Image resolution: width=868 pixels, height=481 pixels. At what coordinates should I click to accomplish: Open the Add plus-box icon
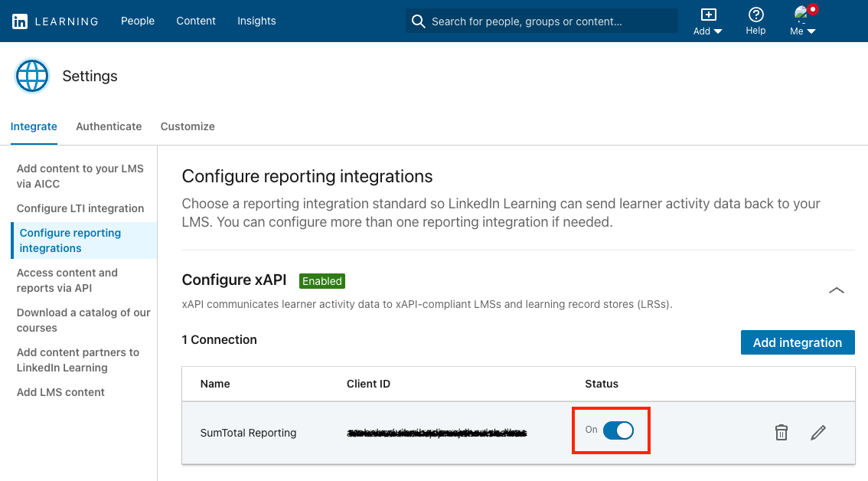(x=708, y=15)
